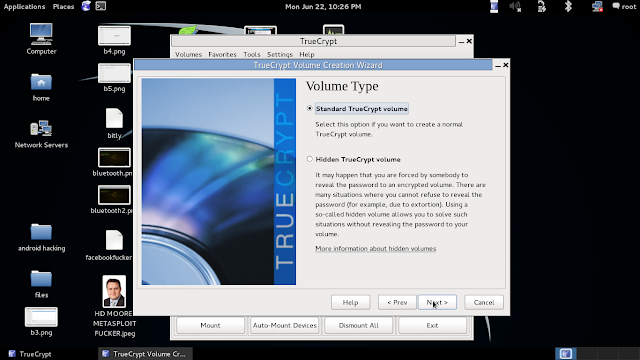Viewport: 640px width, 360px height.
Task: Click the web browser launcher icon in panel
Action: pyautogui.click(x=86, y=6)
